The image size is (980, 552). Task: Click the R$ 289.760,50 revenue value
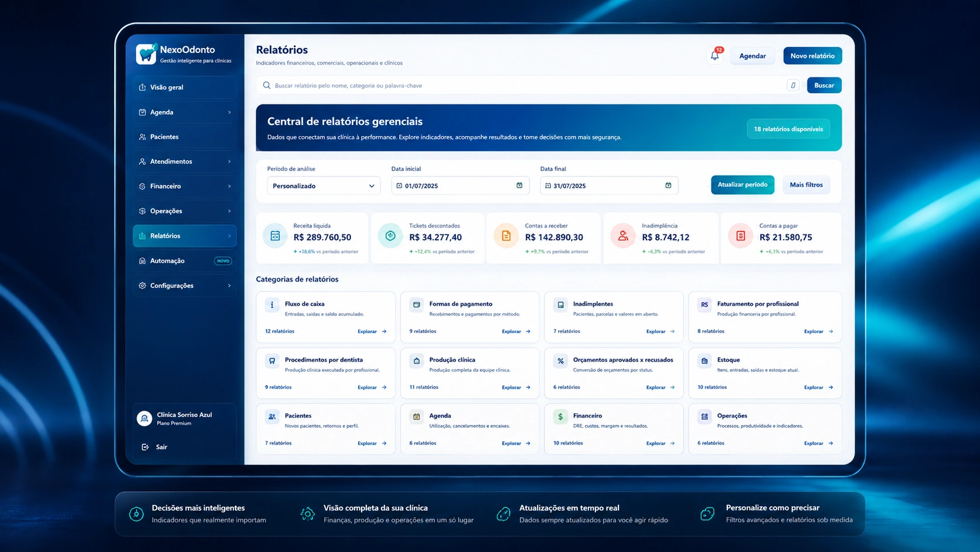tap(322, 238)
